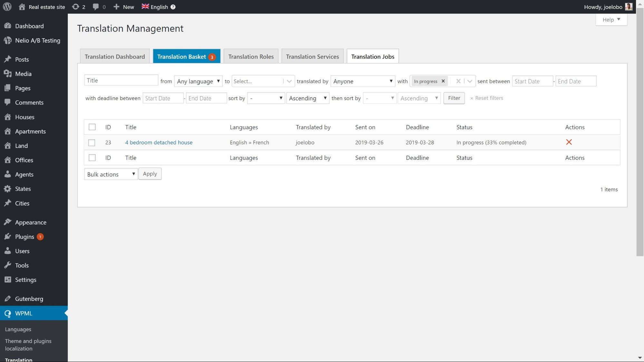Check the box for job 23
The image size is (644, 362).
(92, 143)
